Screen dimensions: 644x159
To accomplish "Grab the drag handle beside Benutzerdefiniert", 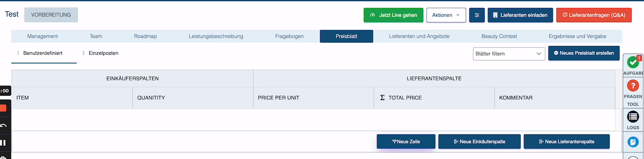I will [x=18, y=53].
